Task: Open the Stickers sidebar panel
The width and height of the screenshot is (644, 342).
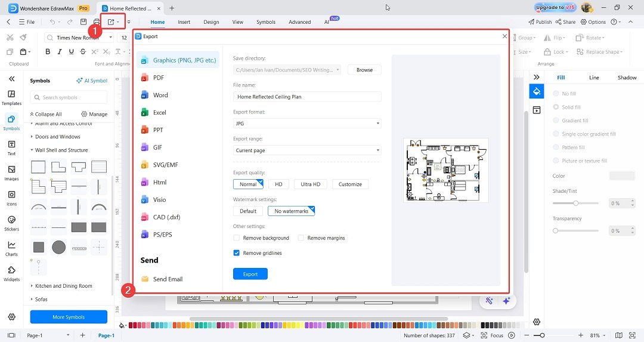Action: point(11,223)
